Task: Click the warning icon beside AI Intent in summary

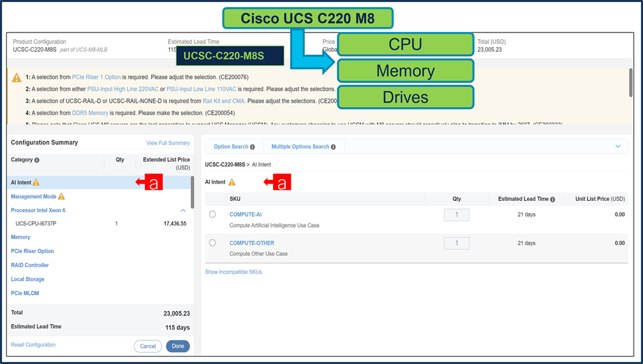Action: click(x=36, y=182)
